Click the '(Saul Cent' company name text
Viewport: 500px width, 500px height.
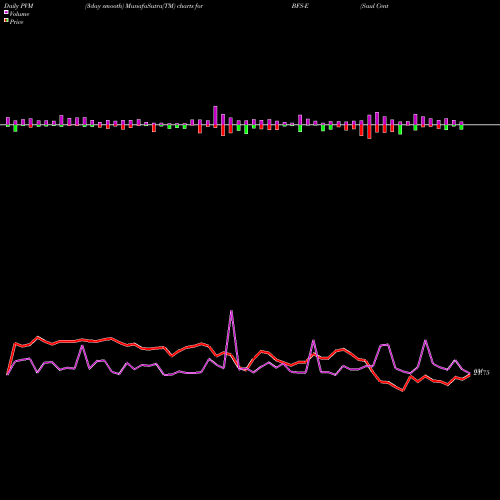click(x=374, y=6)
